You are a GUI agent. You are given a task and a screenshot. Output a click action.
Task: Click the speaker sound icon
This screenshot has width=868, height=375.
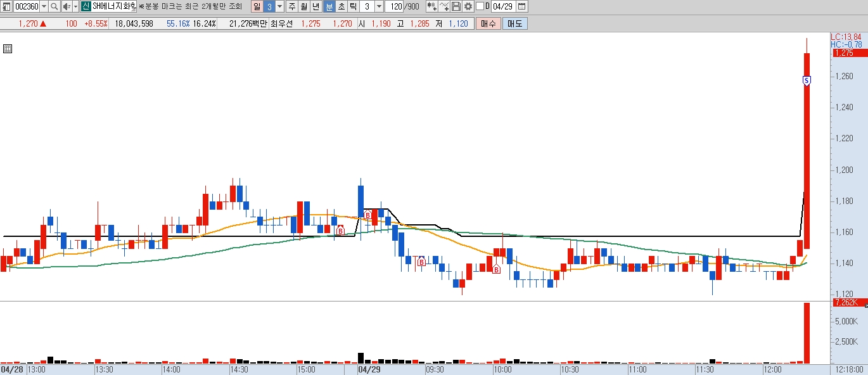tap(67, 6)
